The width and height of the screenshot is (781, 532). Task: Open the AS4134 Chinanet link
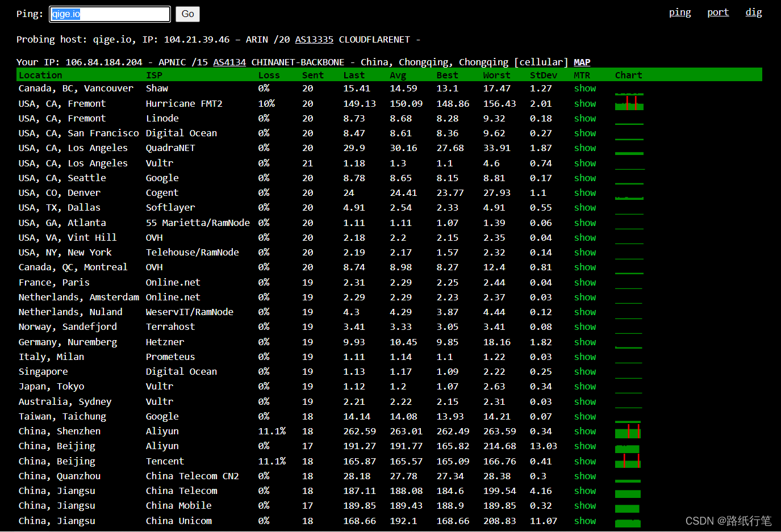229,62
